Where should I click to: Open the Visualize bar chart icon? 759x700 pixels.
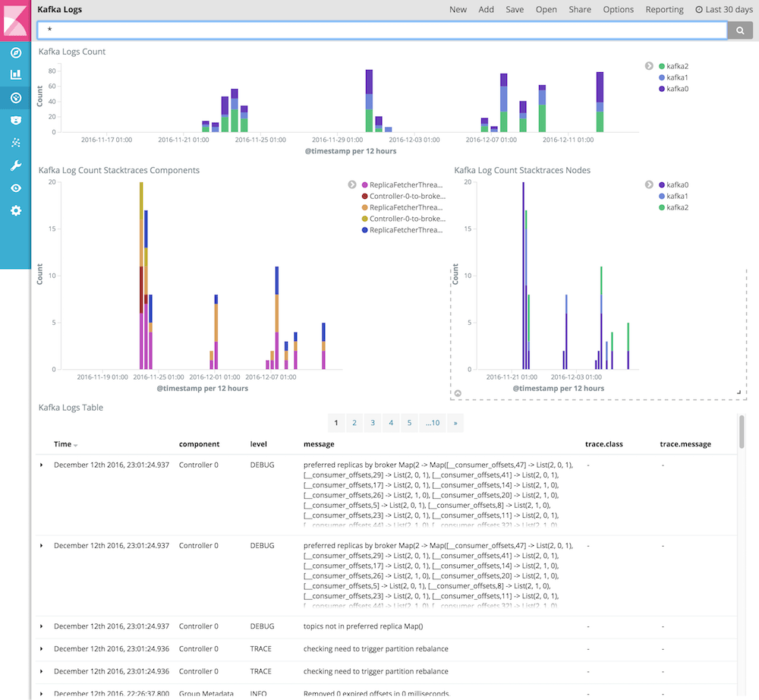click(x=15, y=74)
